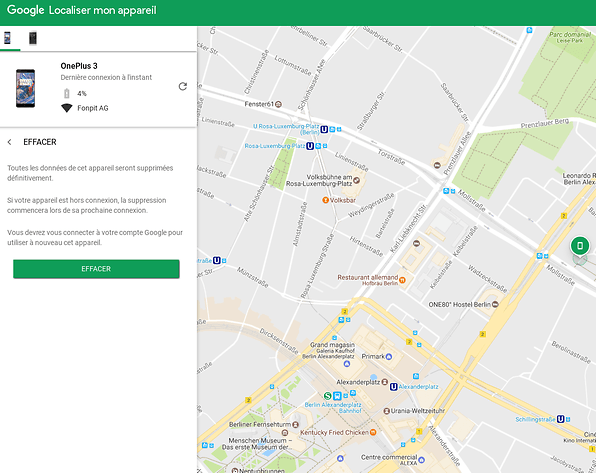
Task: Click the Parc domanial Leise Park label
Action: pyautogui.click(x=570, y=37)
